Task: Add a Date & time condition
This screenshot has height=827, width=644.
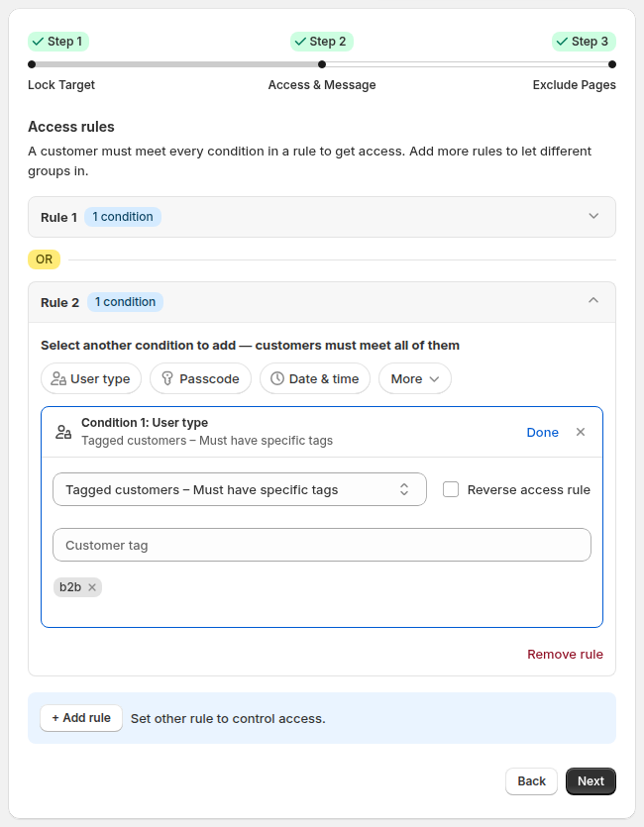Action: (x=314, y=378)
